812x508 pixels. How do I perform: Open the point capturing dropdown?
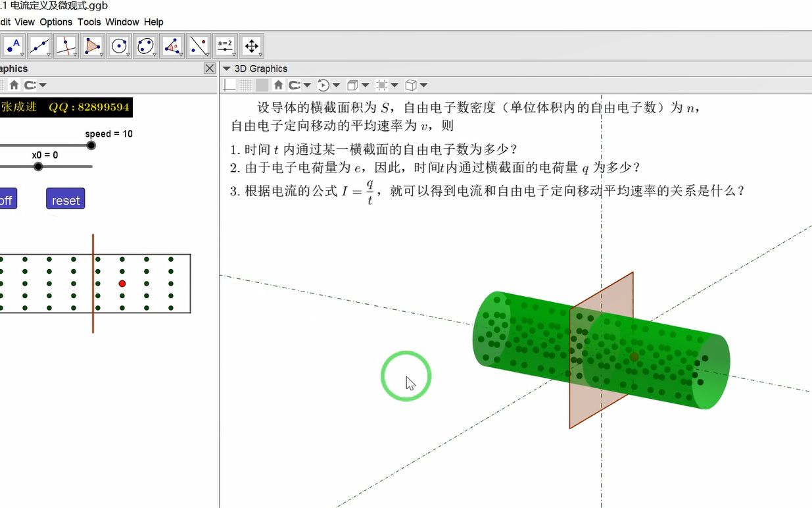(307, 86)
